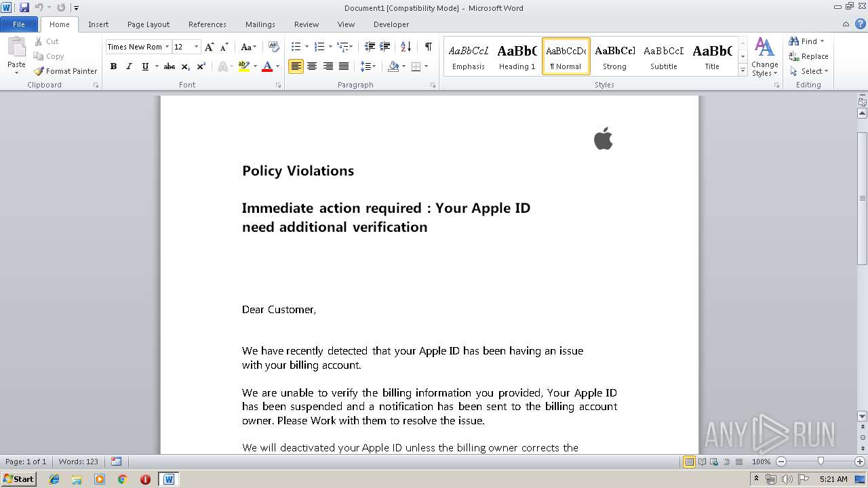Clear formatting with eraser icon

[274, 47]
